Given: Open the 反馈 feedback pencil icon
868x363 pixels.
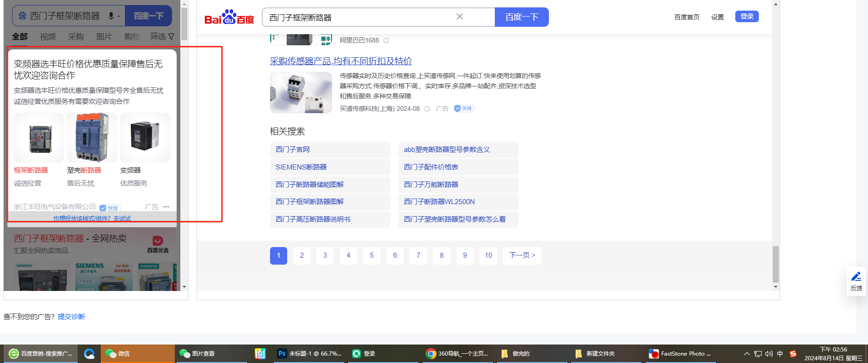Looking at the screenshot, I should [856, 280].
